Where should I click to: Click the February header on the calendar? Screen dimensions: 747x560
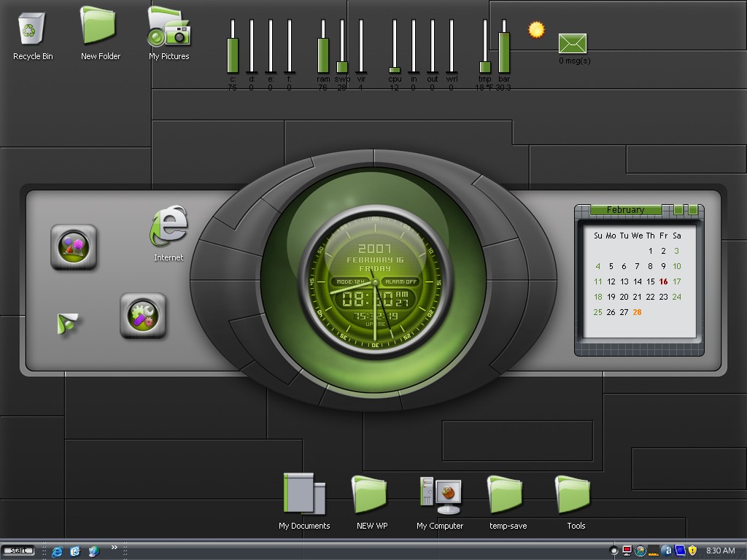coord(625,209)
